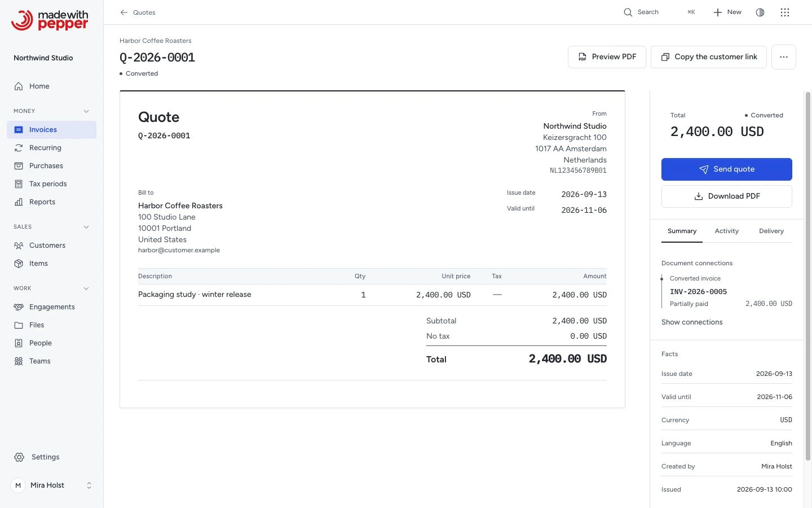This screenshot has height=508, width=812.
Task: Click the madewith pepper logo
Action: tap(50, 20)
